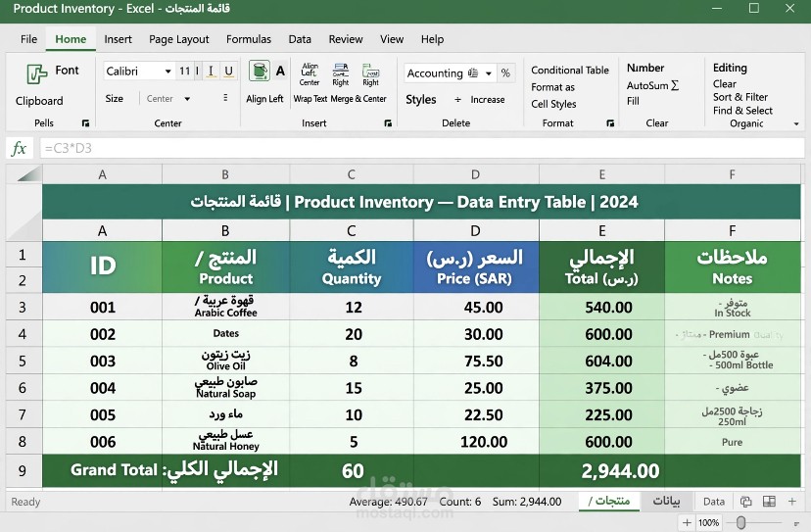Click Sort & Filter
Viewport: 811px width, 532px height.
point(740,97)
